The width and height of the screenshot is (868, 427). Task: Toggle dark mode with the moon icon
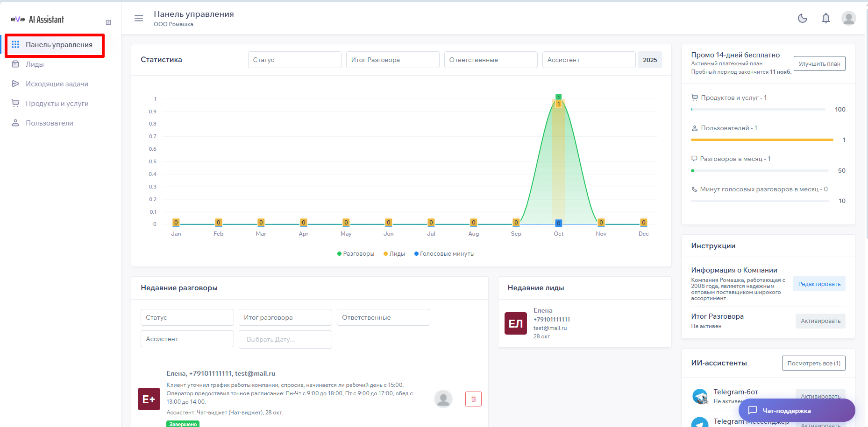click(x=802, y=18)
